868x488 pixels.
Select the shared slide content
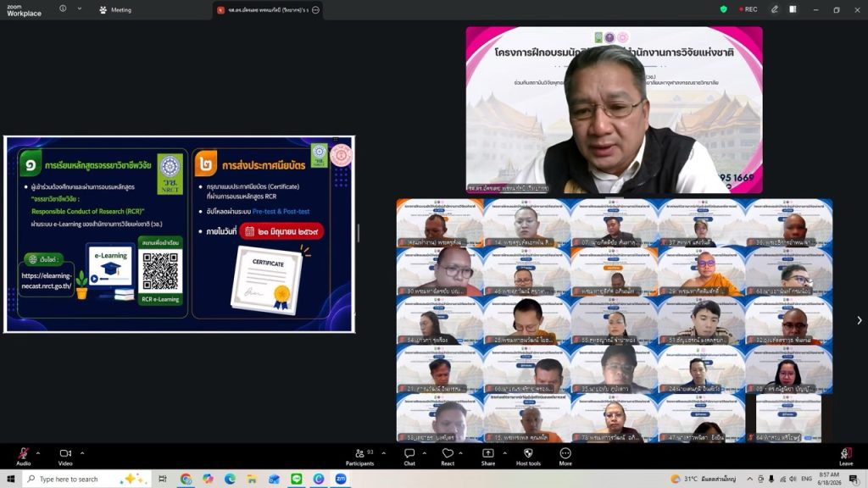(x=180, y=234)
